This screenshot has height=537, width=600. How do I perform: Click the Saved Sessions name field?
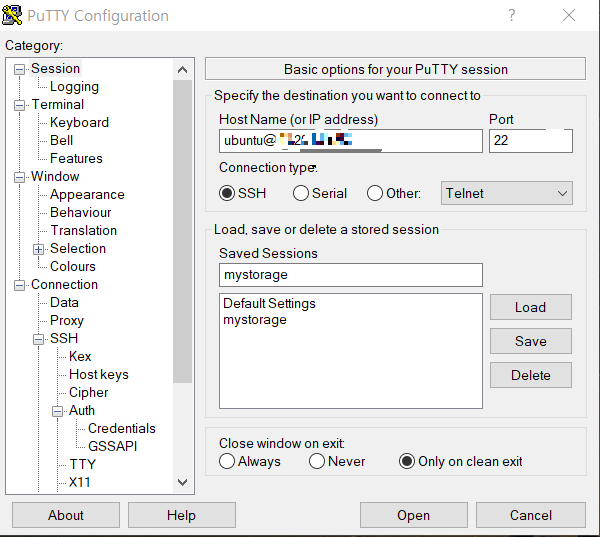click(351, 275)
